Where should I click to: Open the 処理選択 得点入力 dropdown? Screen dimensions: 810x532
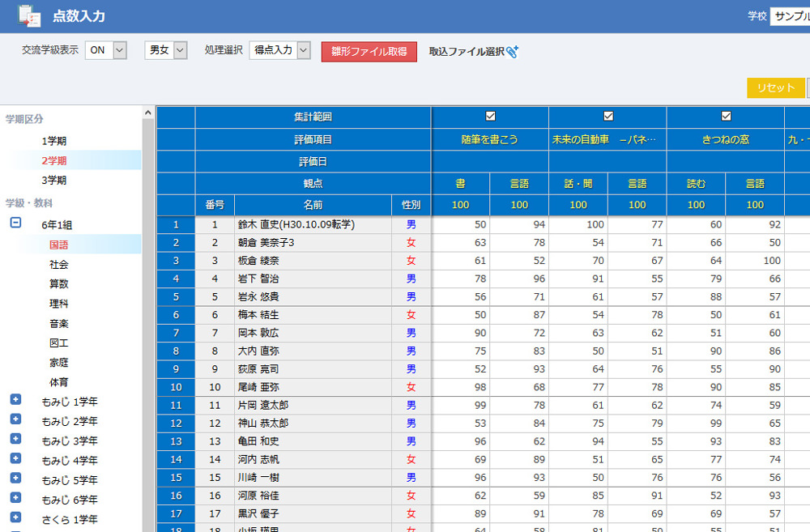280,50
